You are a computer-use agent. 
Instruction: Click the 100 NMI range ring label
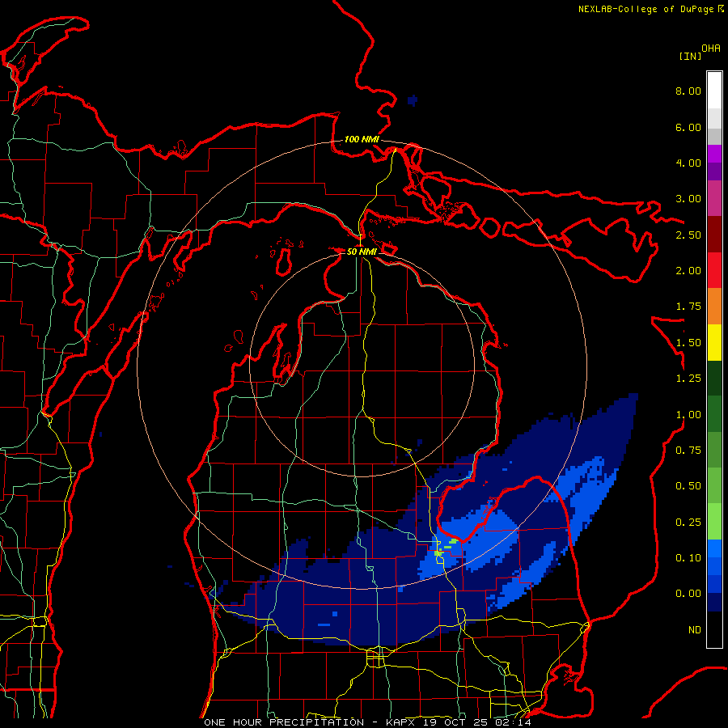click(x=362, y=139)
